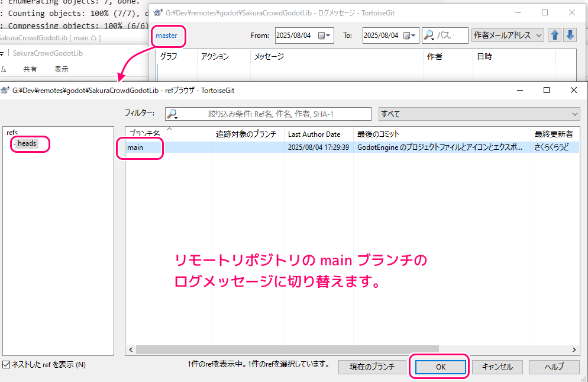This screenshot has height=382, width=588.
Task: Open the To date calendar picker
Action: [411, 36]
